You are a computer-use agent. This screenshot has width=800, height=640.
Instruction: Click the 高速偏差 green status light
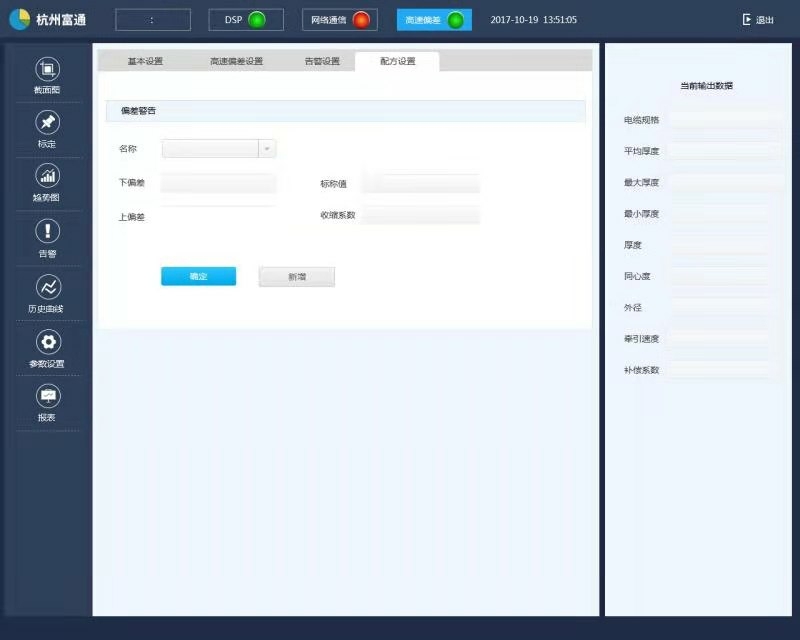coord(455,20)
